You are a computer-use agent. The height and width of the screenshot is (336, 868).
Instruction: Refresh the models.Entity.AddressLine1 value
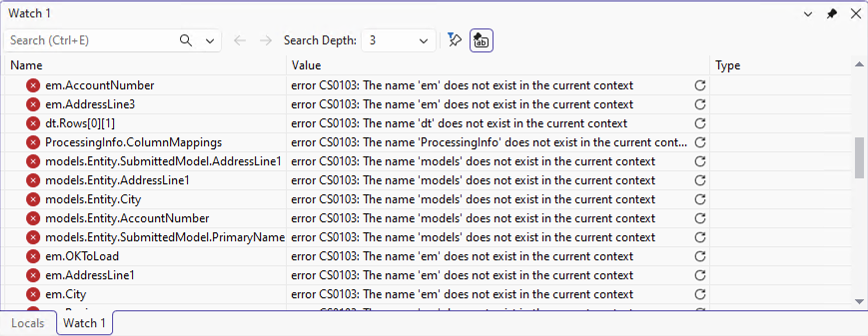coord(700,180)
